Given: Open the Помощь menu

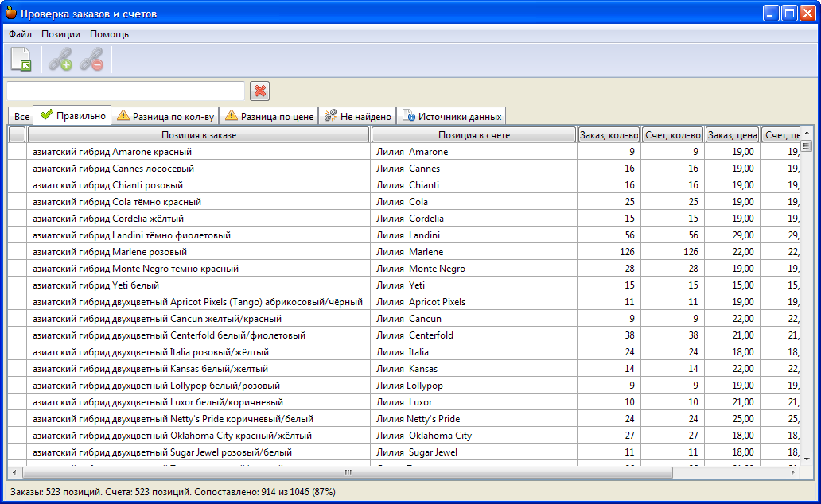Looking at the screenshot, I should tap(110, 34).
